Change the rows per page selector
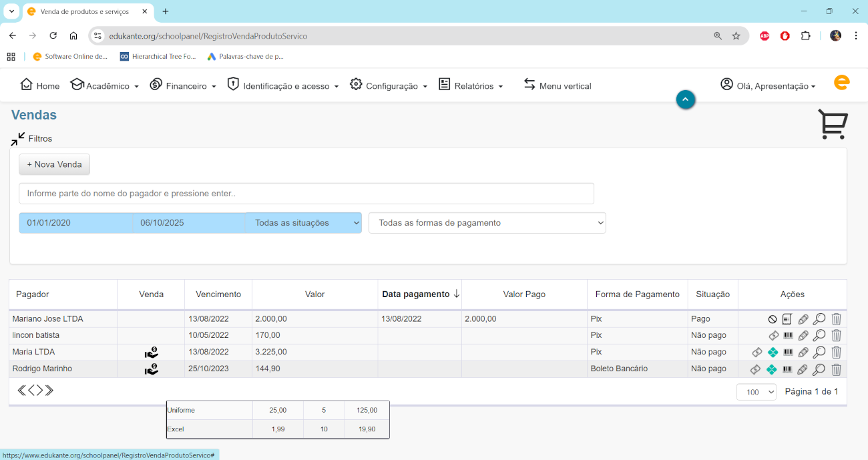 [756, 392]
